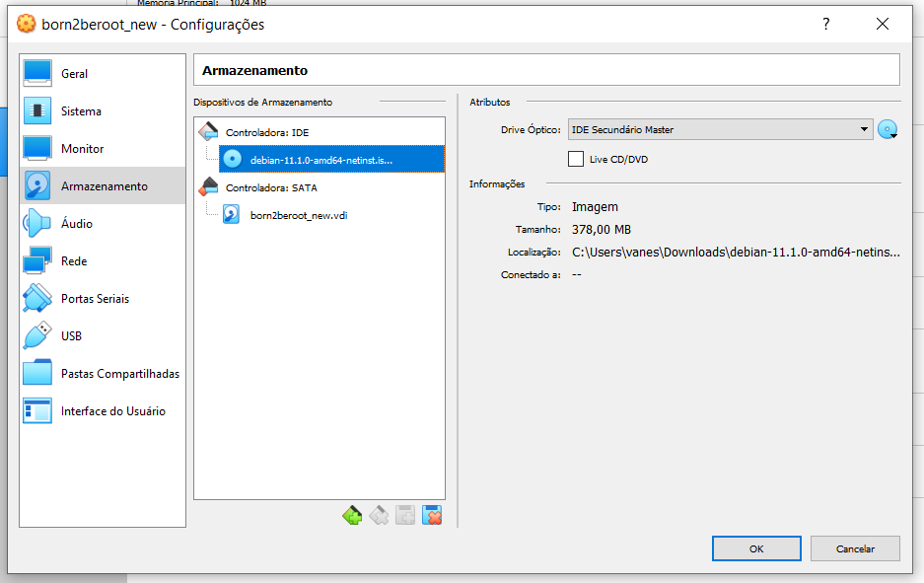Click the Geral monitor icon

pos(37,74)
